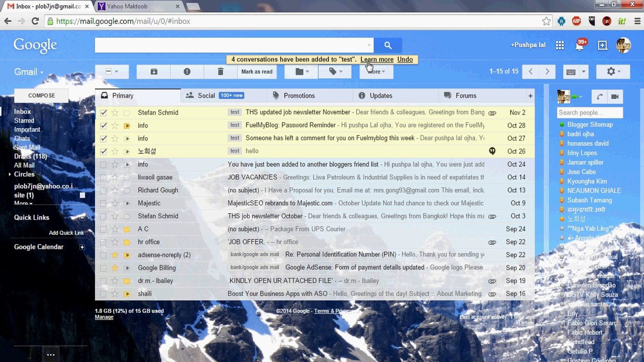Add a new inbox tab with plus

(530, 96)
